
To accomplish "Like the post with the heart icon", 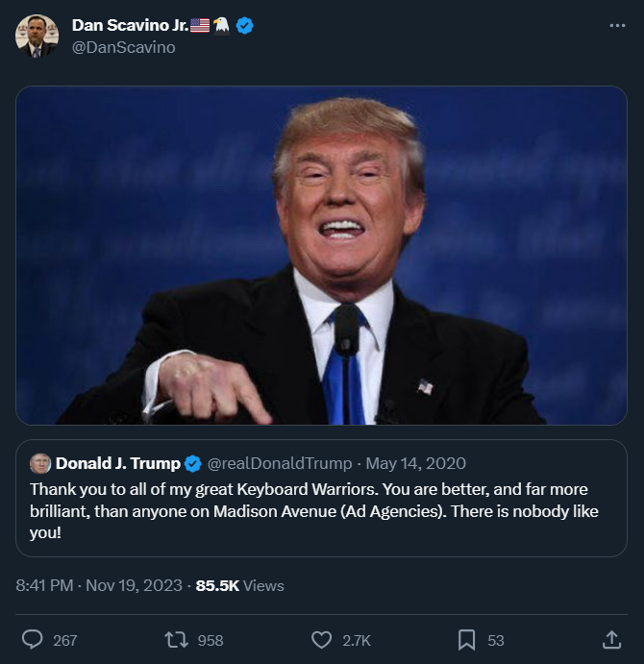I will [x=322, y=640].
